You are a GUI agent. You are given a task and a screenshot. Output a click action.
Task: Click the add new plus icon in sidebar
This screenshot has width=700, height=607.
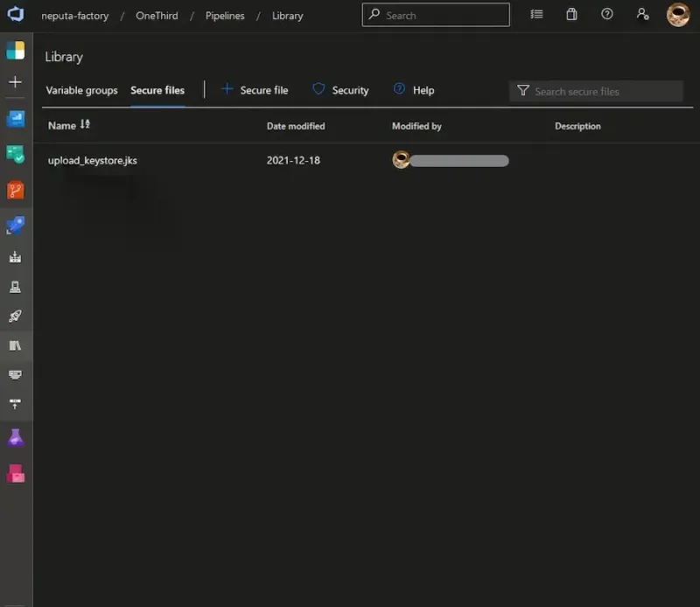point(16,82)
